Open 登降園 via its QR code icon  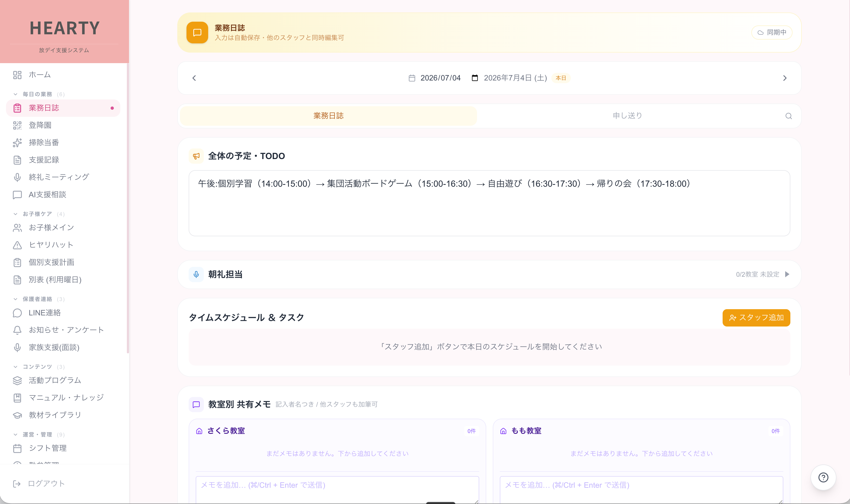pos(17,125)
